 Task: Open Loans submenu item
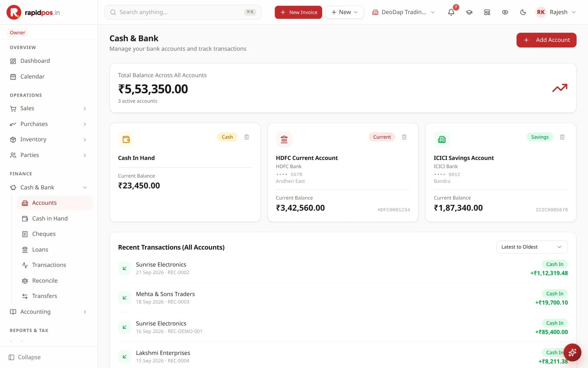[55, 250]
